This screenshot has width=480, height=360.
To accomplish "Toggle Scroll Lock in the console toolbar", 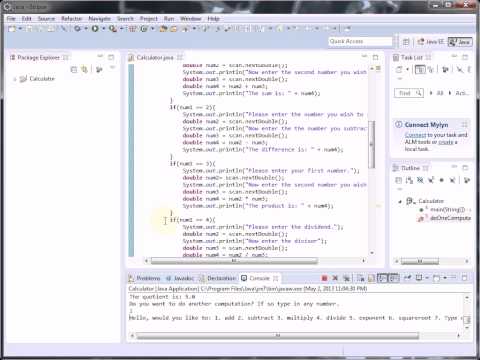I will (x=371, y=278).
